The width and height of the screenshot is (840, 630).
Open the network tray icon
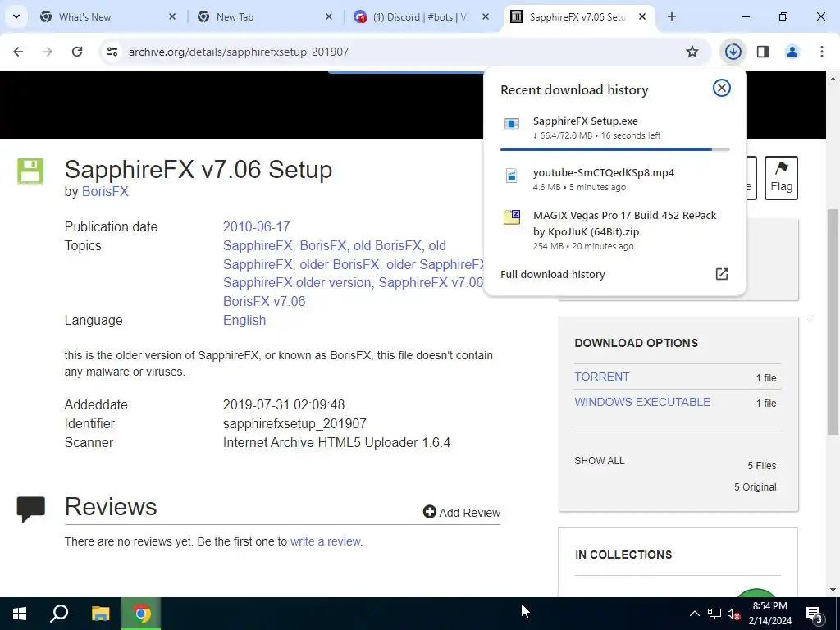(714, 614)
